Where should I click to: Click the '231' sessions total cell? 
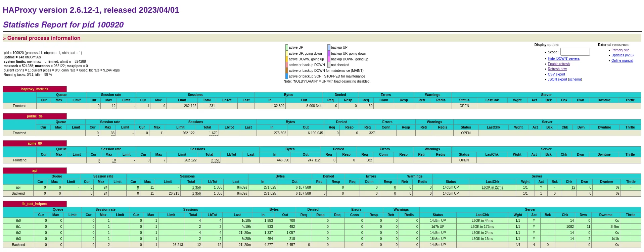207,106
